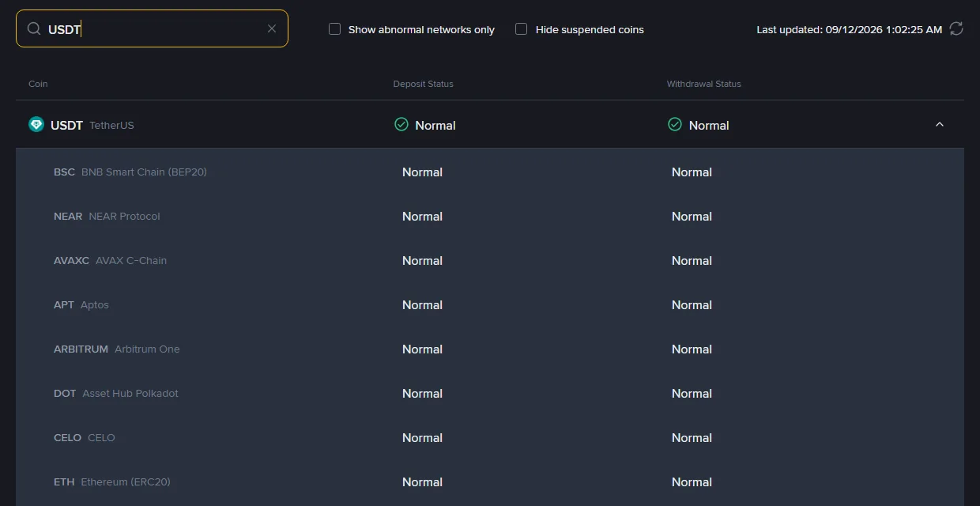Click the AVAXC withdrawal status Normal
The height and width of the screenshot is (506, 980).
tap(692, 260)
